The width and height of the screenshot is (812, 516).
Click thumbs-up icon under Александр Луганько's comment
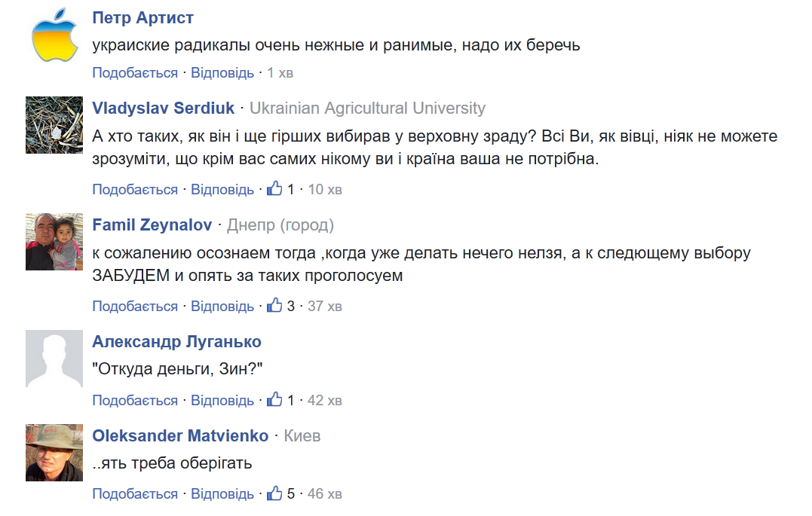pyautogui.click(x=274, y=399)
